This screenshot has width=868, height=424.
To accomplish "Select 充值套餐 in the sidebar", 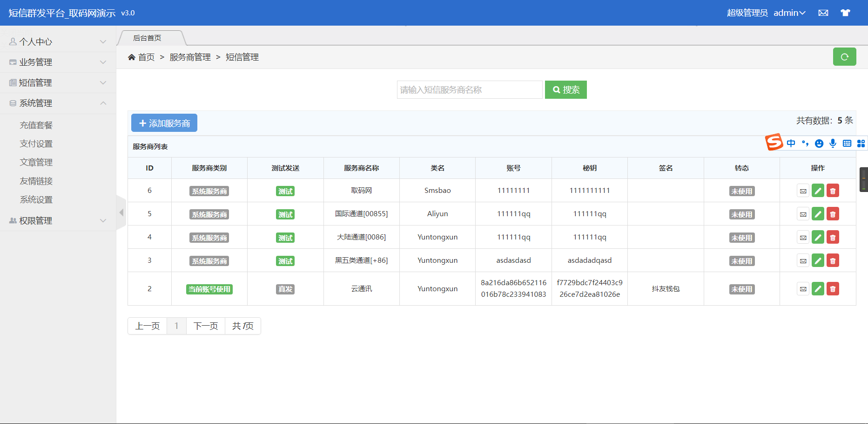I will 36,125.
